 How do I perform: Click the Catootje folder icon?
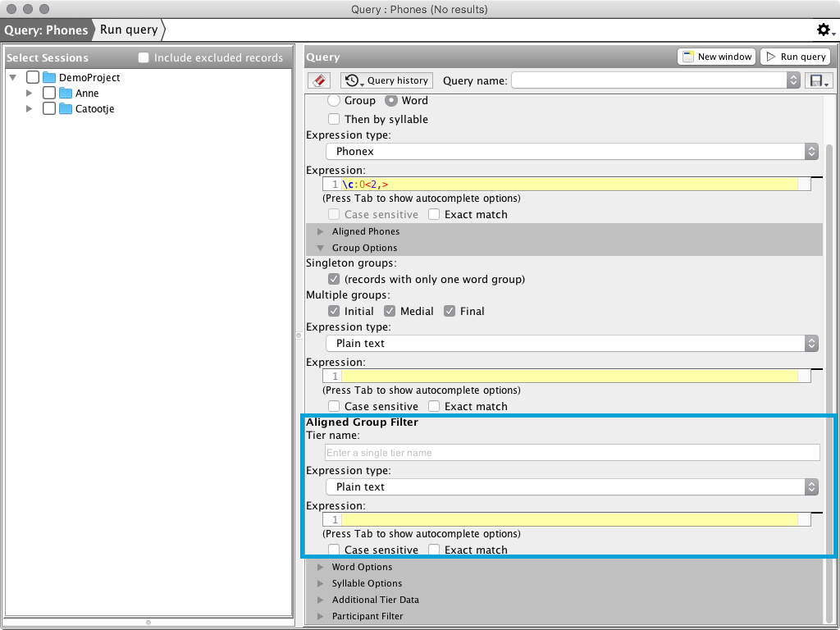[x=66, y=109]
